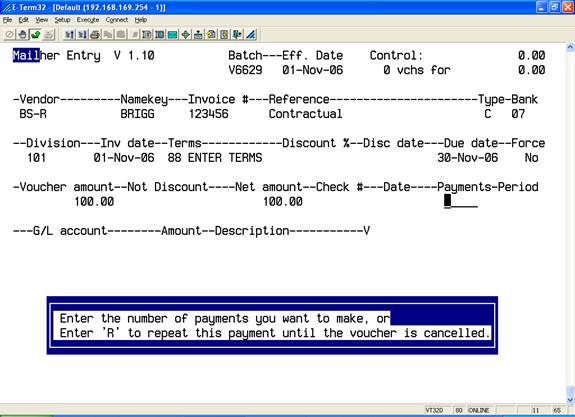This screenshot has height=417, width=575.
Task: Click the green diamond arrows toolbar icon
Action: (186, 35)
